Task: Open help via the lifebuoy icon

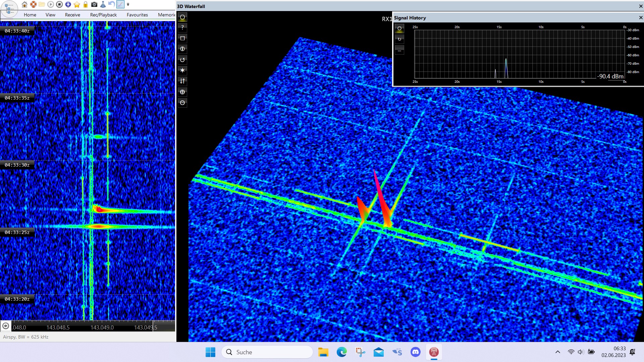Action: point(33,4)
